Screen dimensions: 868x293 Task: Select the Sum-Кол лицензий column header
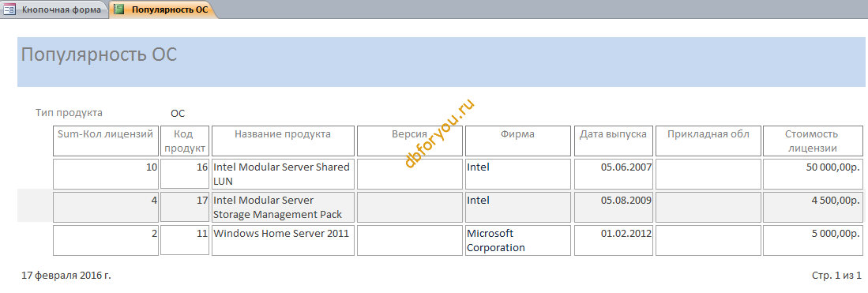(106, 141)
